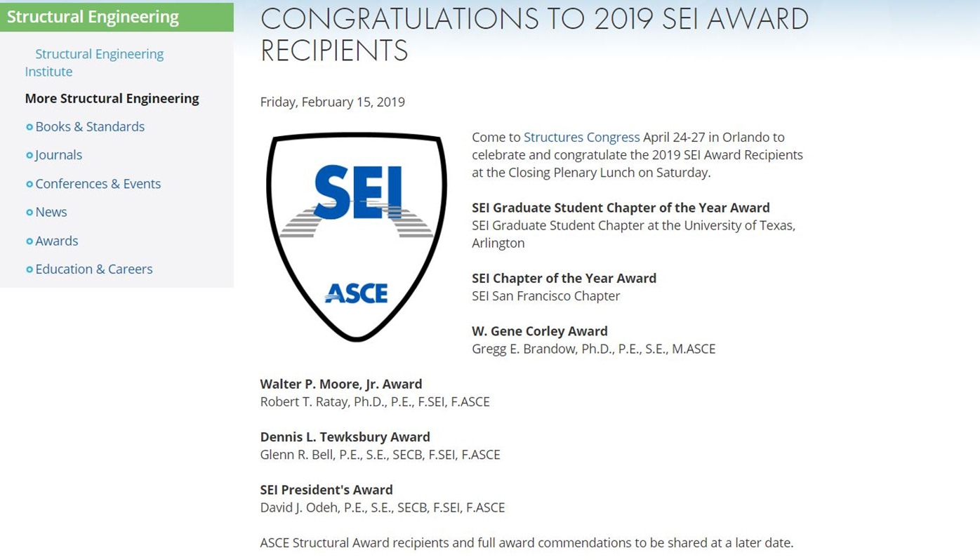Click the bullet icon beside Awards
This screenshot has height=560, width=980.
[x=29, y=241]
